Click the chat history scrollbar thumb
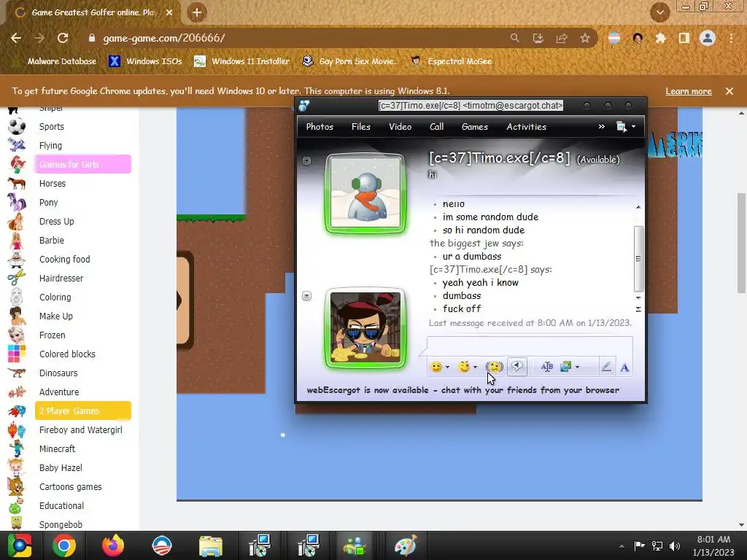This screenshot has height=560, width=747. tap(638, 259)
